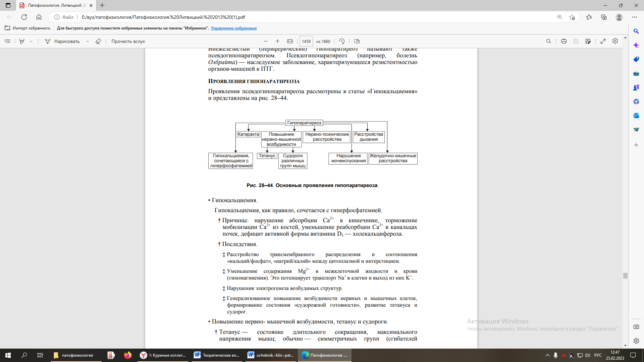Open Outlook in the sidebar
This screenshot has width=644, height=362.
tap(636, 116)
